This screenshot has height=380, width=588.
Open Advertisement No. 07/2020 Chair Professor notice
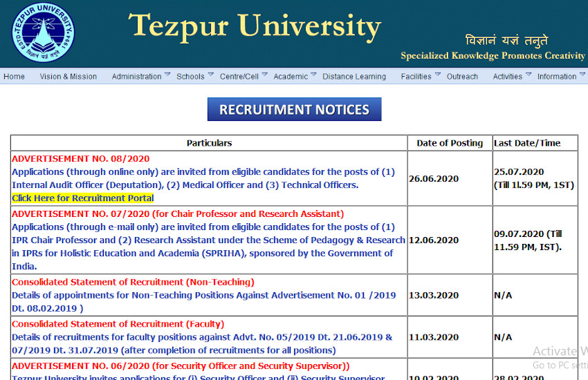(x=177, y=214)
